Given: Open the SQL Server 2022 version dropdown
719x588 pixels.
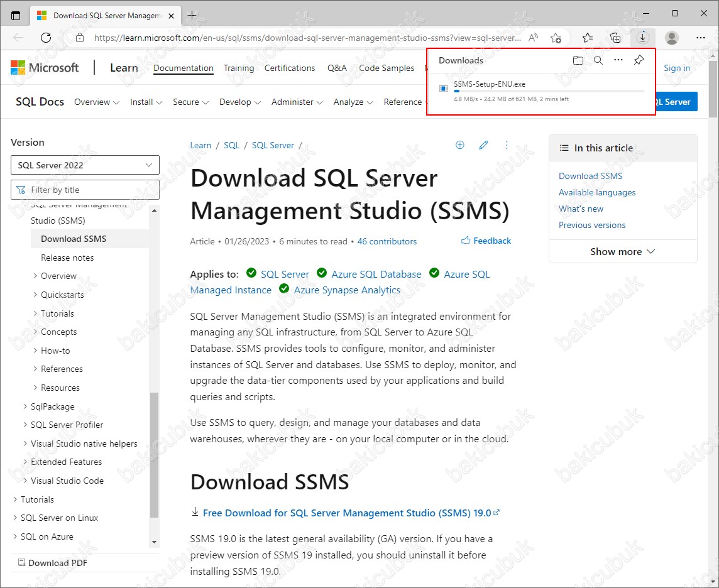Looking at the screenshot, I should click(x=85, y=165).
